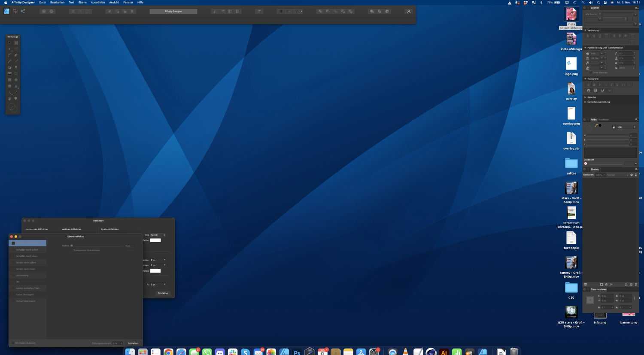Pick the Rectangle shape tool
This screenshot has height=355, width=644.
tap(9, 80)
